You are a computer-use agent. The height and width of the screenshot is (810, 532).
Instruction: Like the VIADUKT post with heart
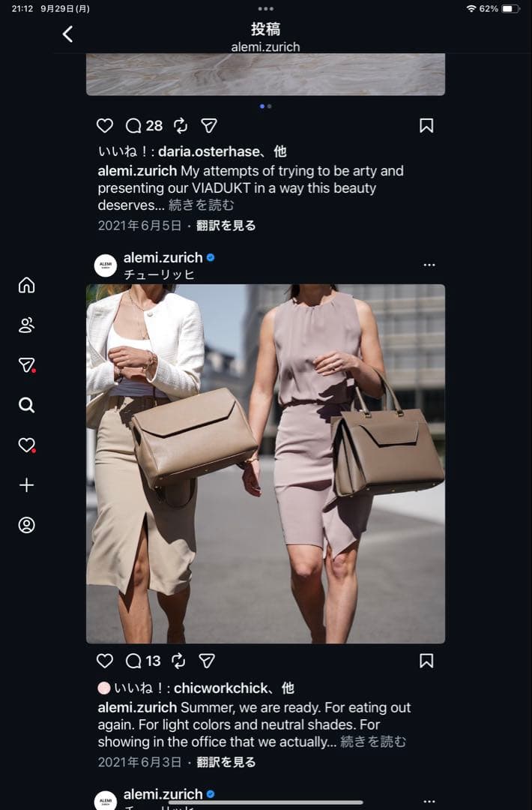pos(105,125)
